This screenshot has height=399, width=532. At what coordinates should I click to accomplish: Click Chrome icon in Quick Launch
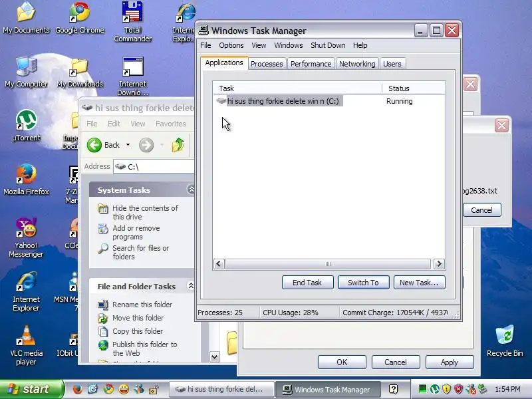point(108,389)
